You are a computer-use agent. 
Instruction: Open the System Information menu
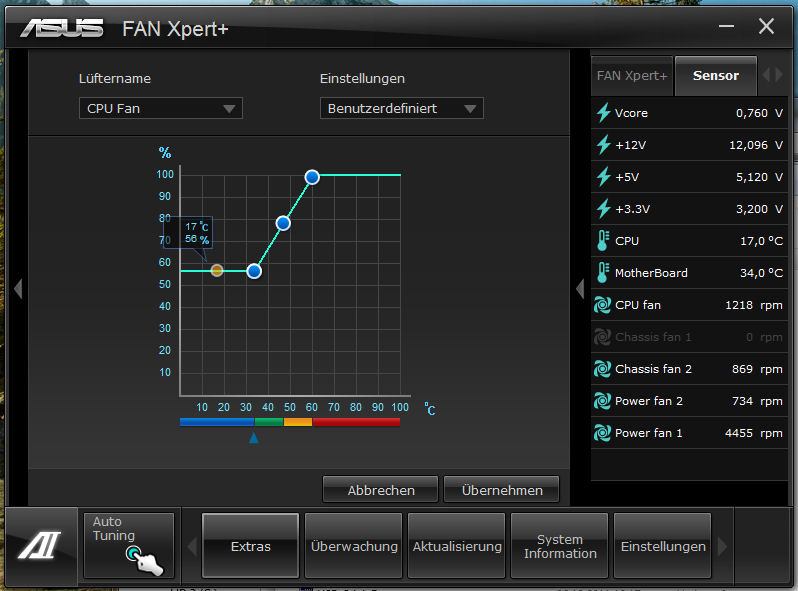tap(560, 546)
